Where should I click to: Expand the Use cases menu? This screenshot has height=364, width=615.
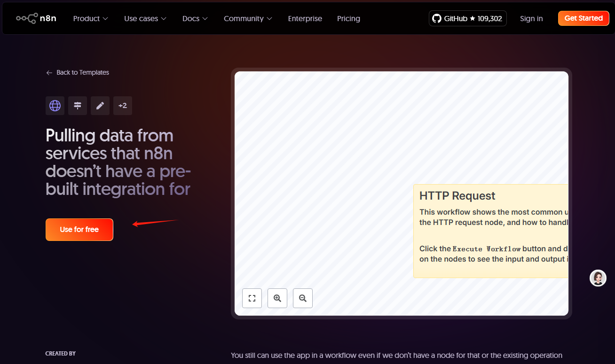point(145,18)
